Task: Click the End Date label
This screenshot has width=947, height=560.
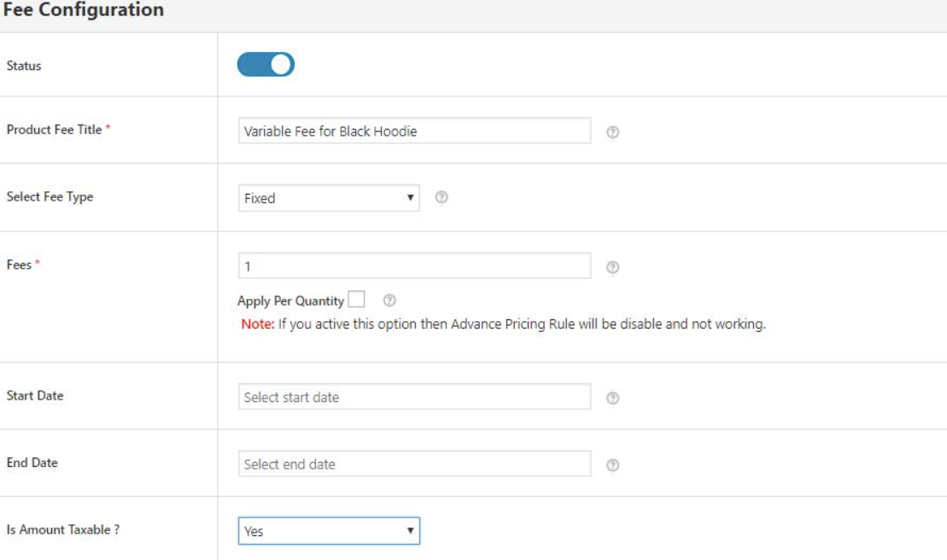Action: (x=32, y=463)
